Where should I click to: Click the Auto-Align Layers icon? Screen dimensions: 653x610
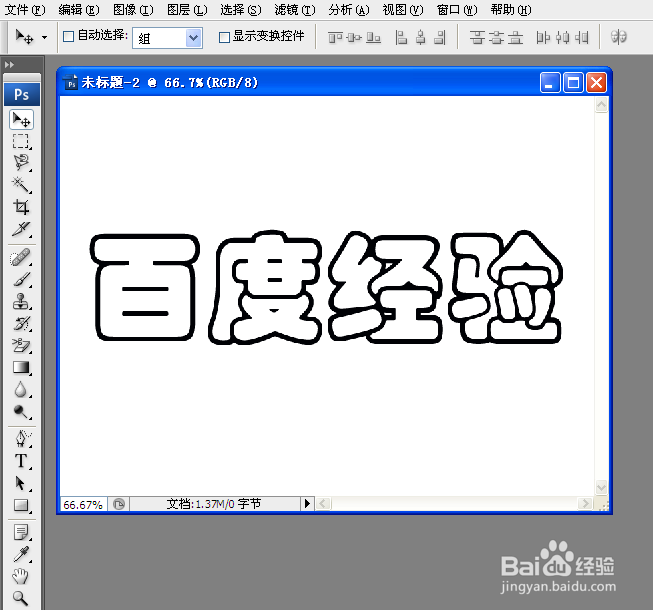618,37
